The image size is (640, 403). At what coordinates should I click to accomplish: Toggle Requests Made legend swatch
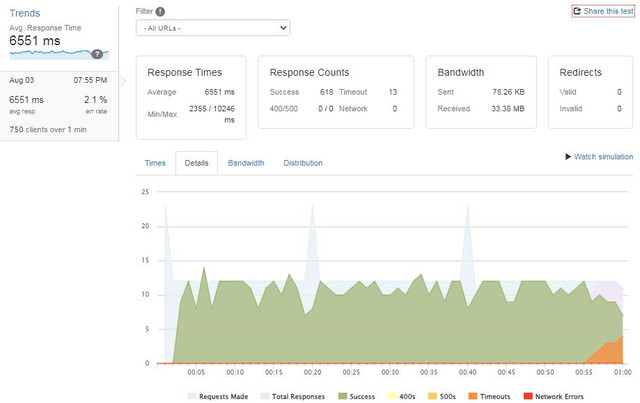click(192, 396)
